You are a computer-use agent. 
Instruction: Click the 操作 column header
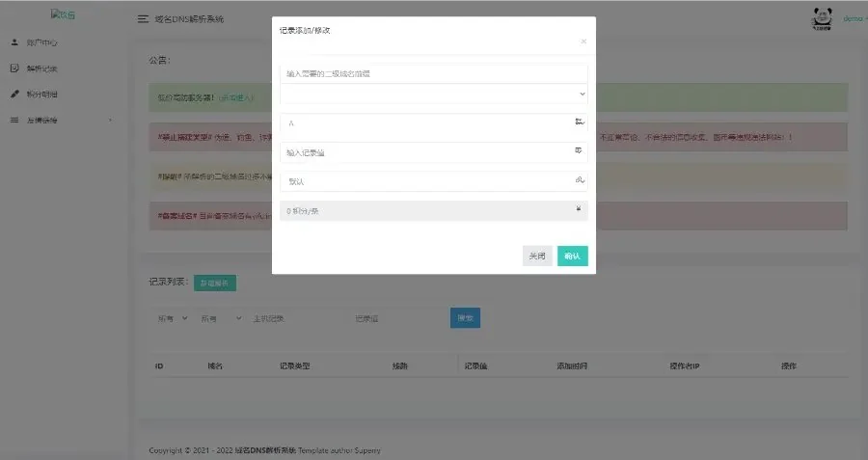click(x=788, y=365)
